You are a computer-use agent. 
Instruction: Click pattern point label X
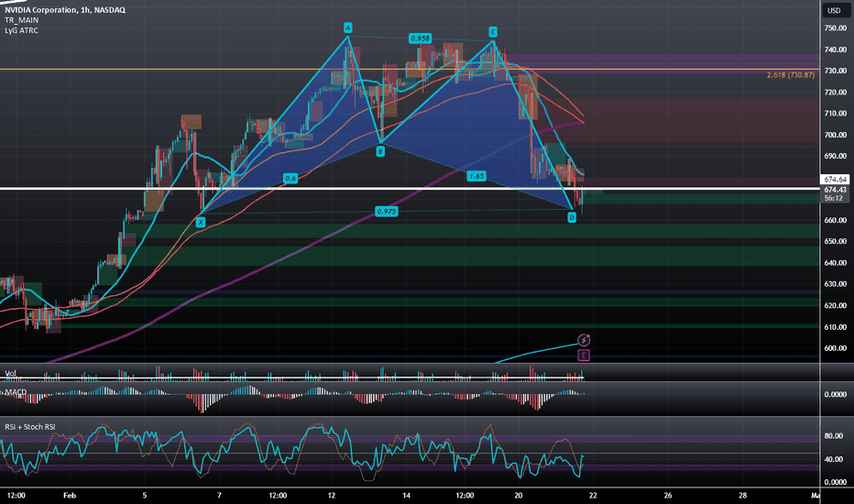tap(201, 222)
